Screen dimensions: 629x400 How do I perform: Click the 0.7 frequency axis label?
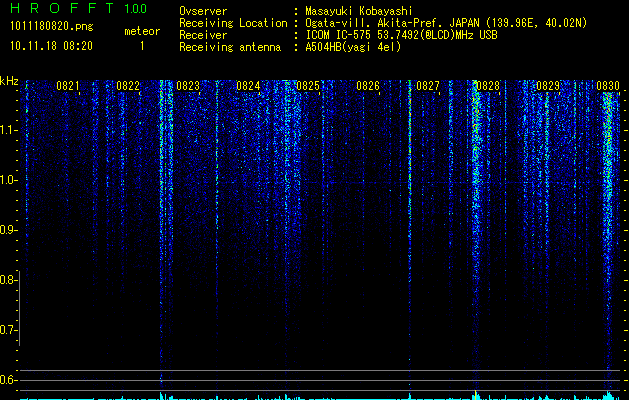pyautogui.click(x=7, y=330)
